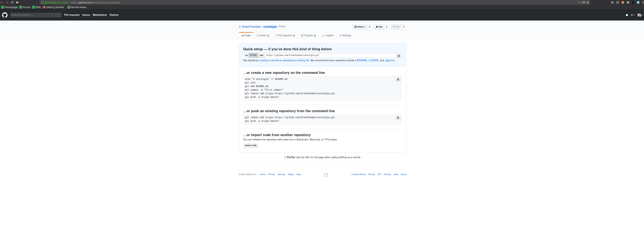This screenshot has width=644, height=237.
Task: Expand the Watch dropdown
Action: tap(360, 27)
